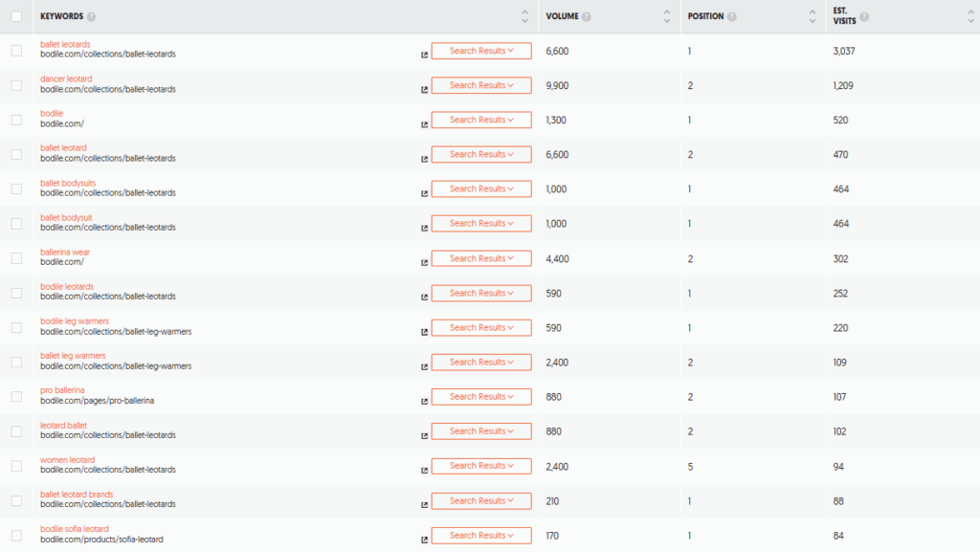
Task: Tick the select-all checkbox in the header
Action: point(17,17)
